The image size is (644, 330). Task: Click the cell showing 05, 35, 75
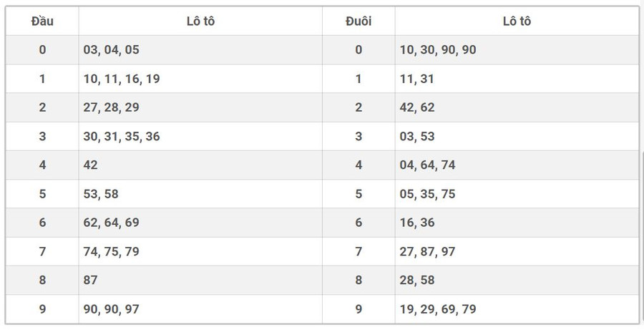[x=428, y=194]
